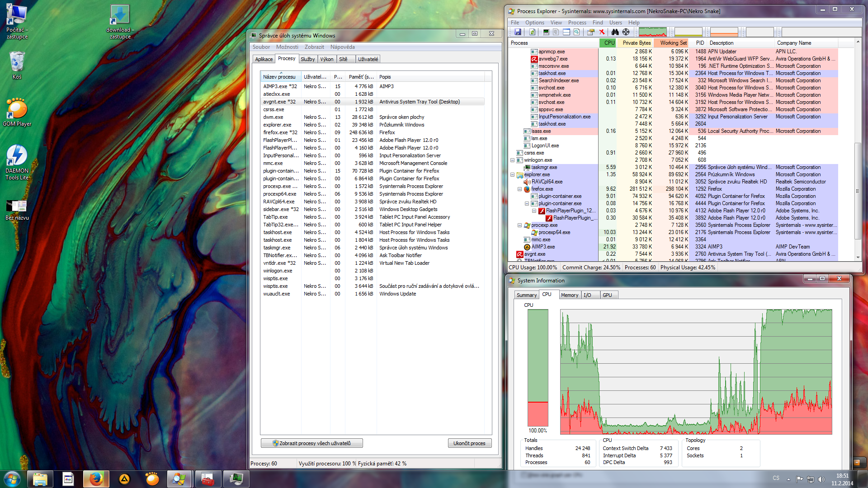868x488 pixels.
Task: Collapse the explorer.exe tree node
Action: click(512, 174)
